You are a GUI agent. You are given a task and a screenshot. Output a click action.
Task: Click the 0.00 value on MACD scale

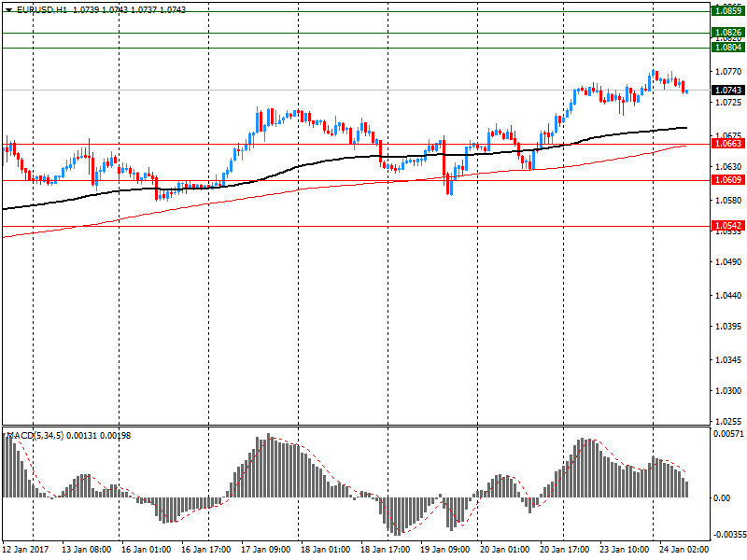(722, 497)
